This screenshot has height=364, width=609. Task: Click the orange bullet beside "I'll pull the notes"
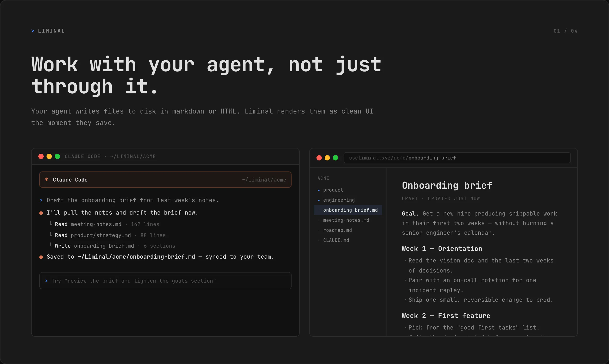coord(41,213)
